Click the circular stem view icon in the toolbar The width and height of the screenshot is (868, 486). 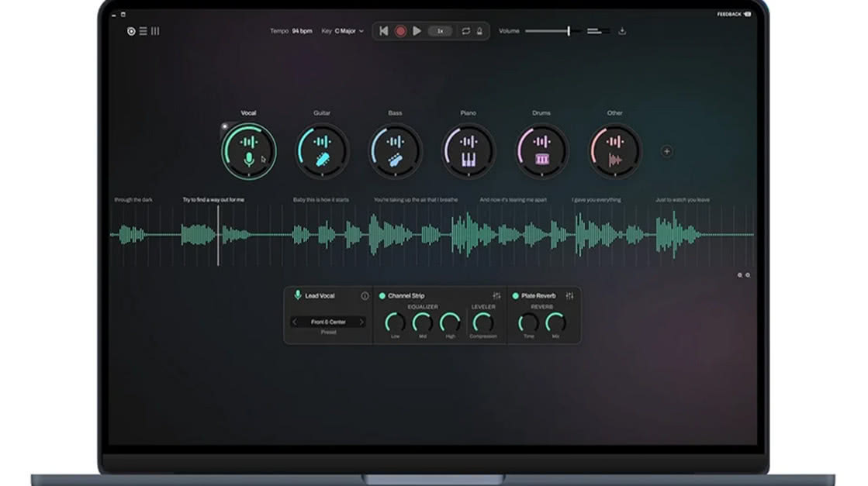pyautogui.click(x=131, y=31)
